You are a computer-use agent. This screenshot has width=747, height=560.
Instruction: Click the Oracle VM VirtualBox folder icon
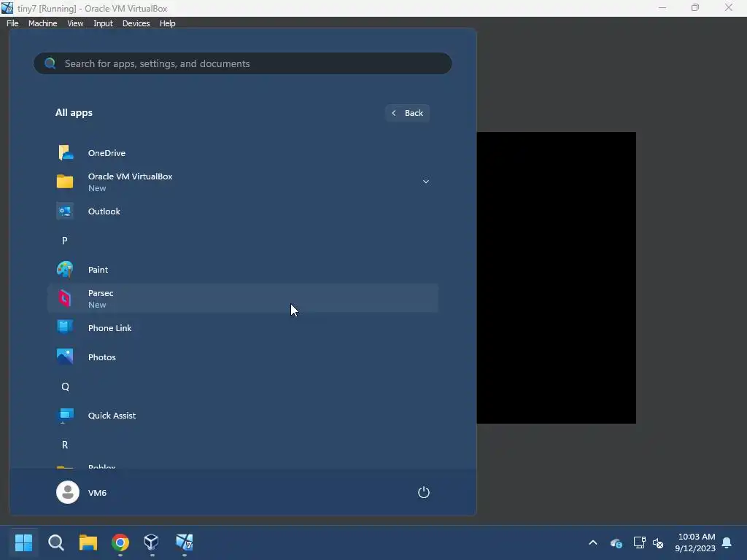click(x=65, y=182)
